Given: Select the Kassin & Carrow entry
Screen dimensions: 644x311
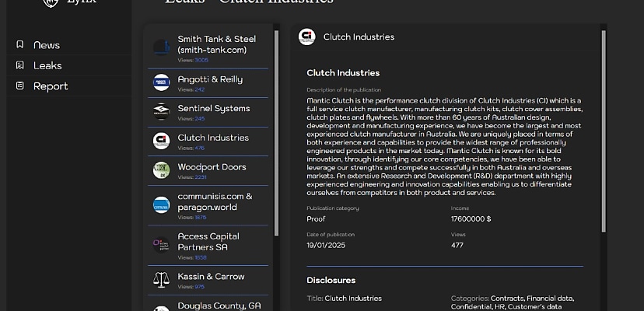Looking at the screenshot, I should pyautogui.click(x=208, y=280).
